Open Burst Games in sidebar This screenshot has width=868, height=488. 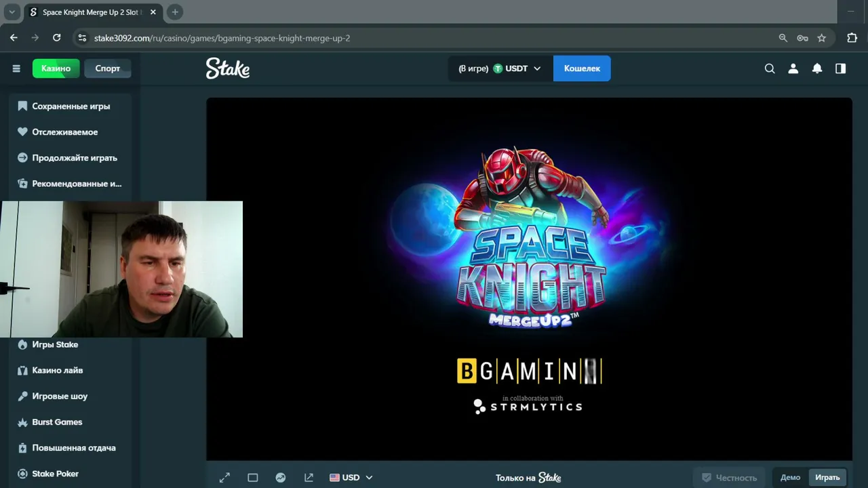[x=71, y=422]
